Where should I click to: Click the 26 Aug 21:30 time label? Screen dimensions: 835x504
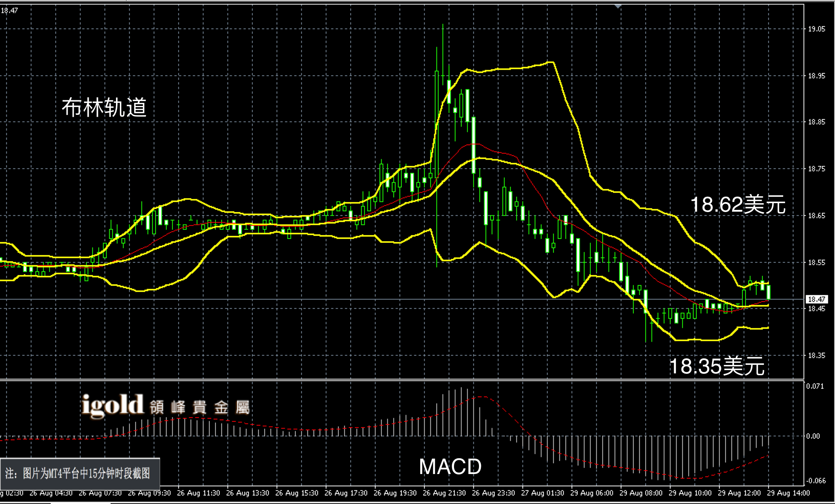pyautogui.click(x=444, y=493)
